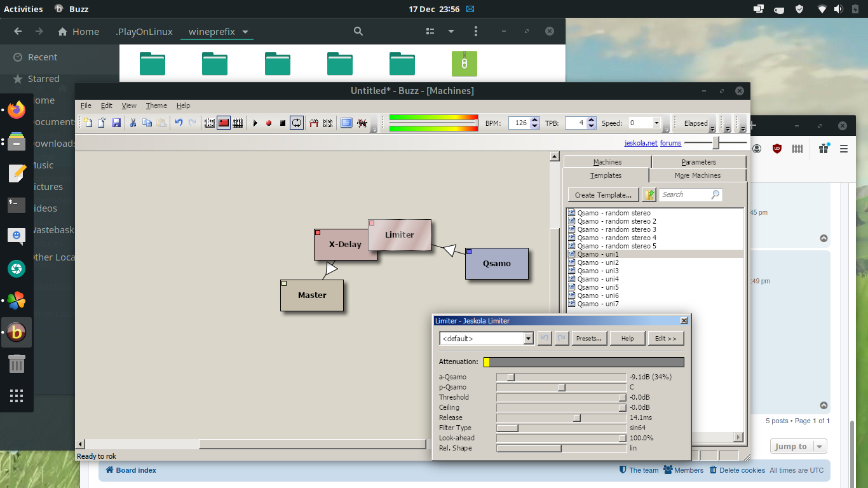The height and width of the screenshot is (488, 868).
Task: Increase TPB with the up arrow
Action: (x=592, y=120)
